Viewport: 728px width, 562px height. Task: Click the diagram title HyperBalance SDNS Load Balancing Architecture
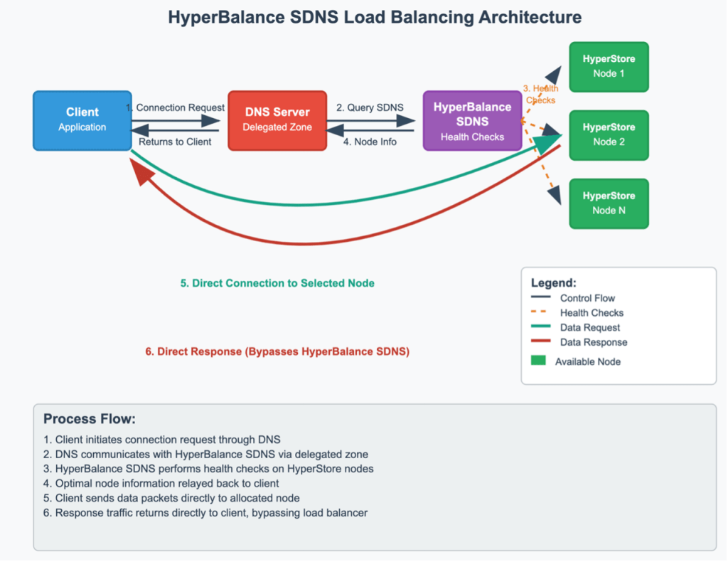375,17
